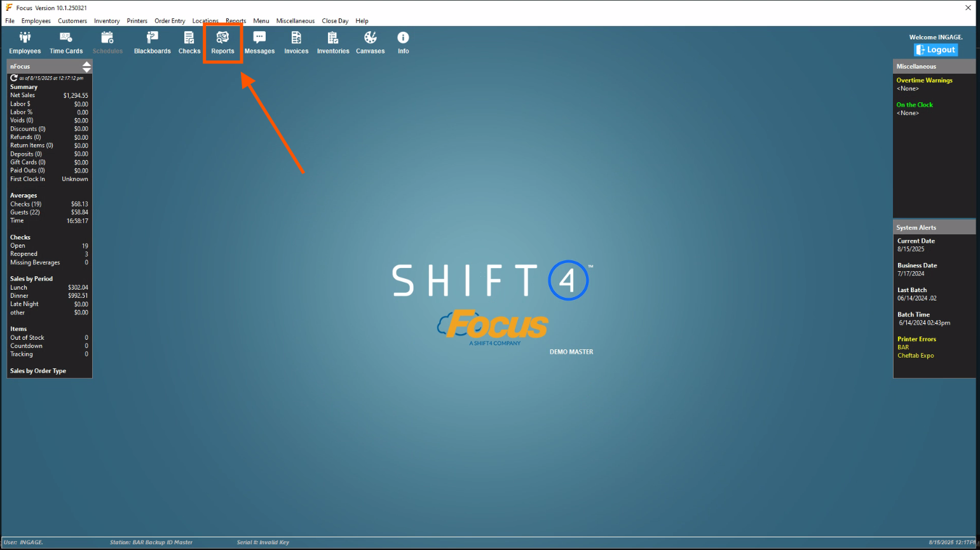
Task: Select the First Clock In row
Action: tap(49, 179)
